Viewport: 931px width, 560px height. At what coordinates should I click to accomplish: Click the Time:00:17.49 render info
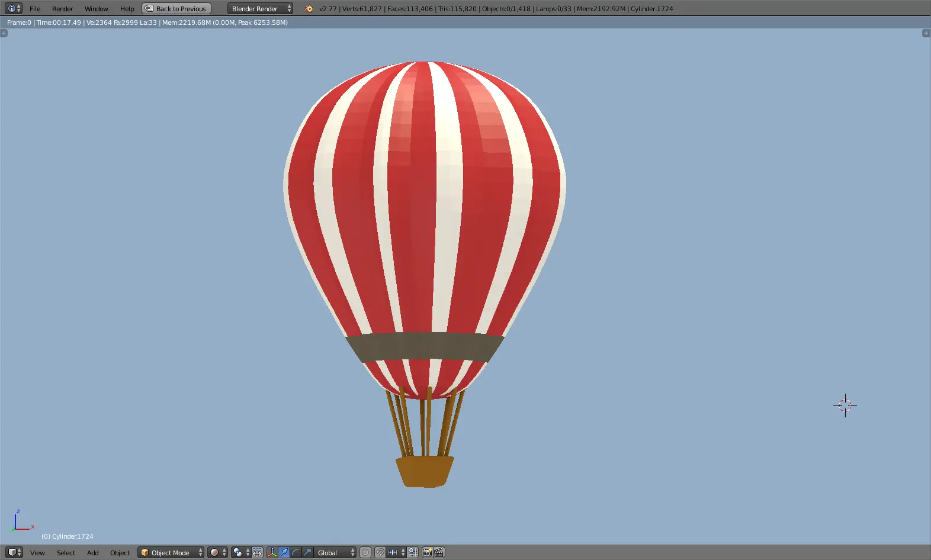pos(59,22)
